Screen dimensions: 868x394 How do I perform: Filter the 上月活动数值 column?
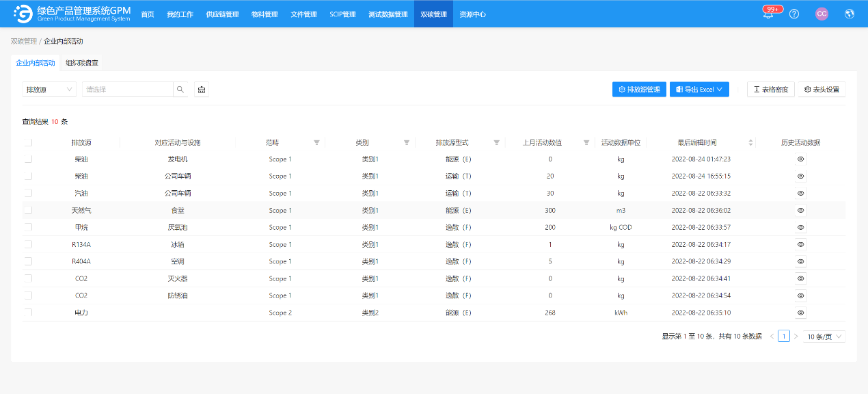click(x=586, y=142)
